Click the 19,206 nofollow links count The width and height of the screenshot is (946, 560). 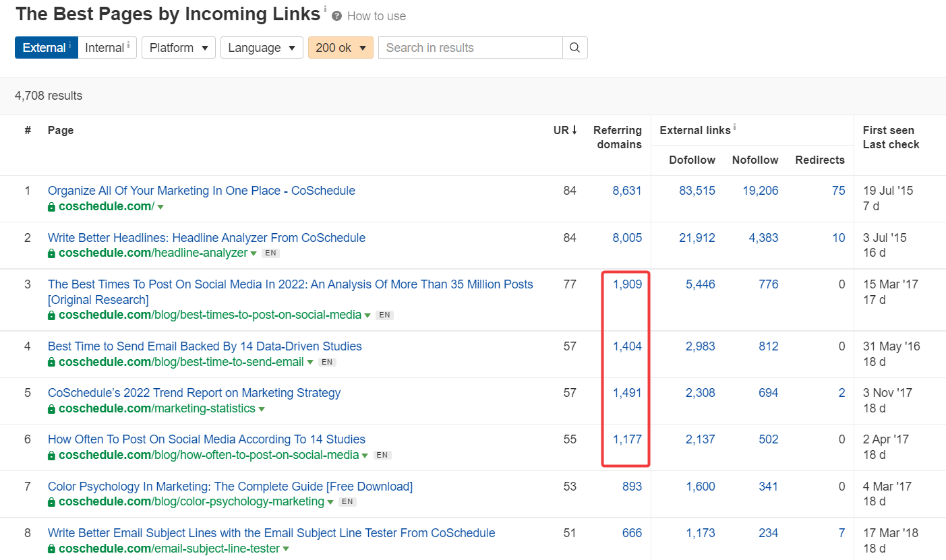click(x=760, y=191)
